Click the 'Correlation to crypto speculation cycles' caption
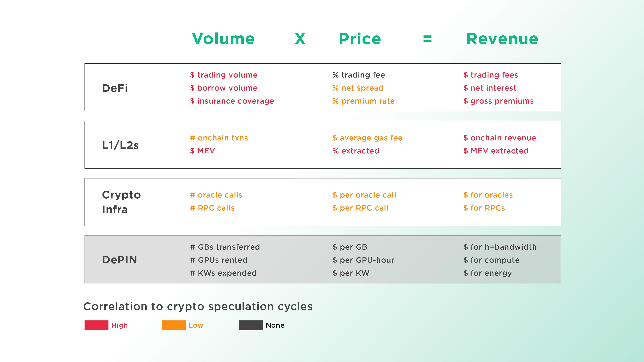Screen dimensions: 644x362 coord(198,307)
